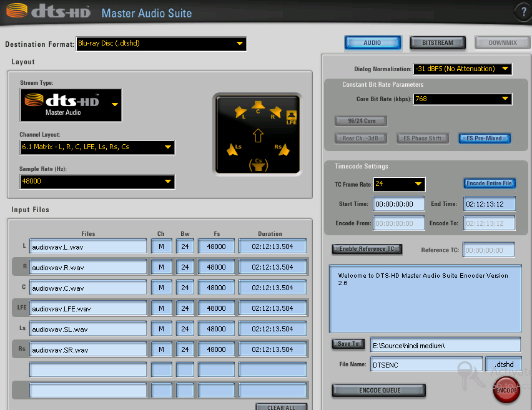Click the Save To button
This screenshot has width=532, height=410.
[348, 344]
